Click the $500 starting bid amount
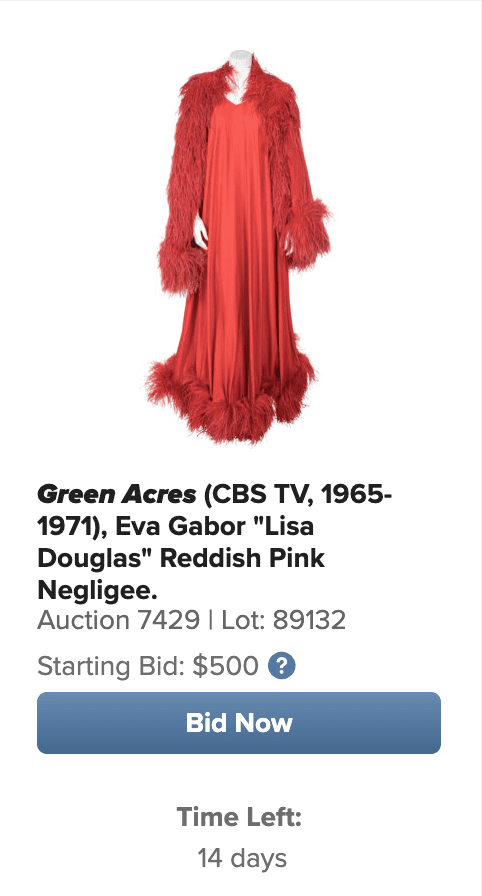This screenshot has height=896, width=482. (226, 666)
